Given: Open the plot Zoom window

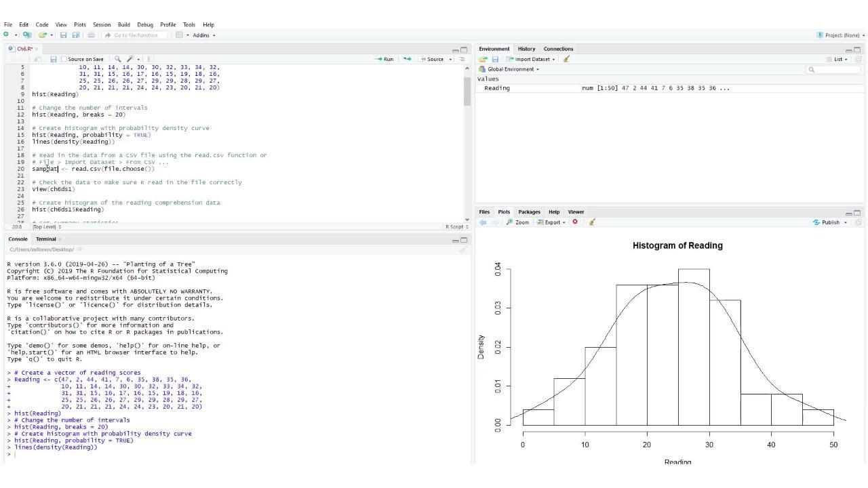Looking at the screenshot, I should [x=517, y=222].
